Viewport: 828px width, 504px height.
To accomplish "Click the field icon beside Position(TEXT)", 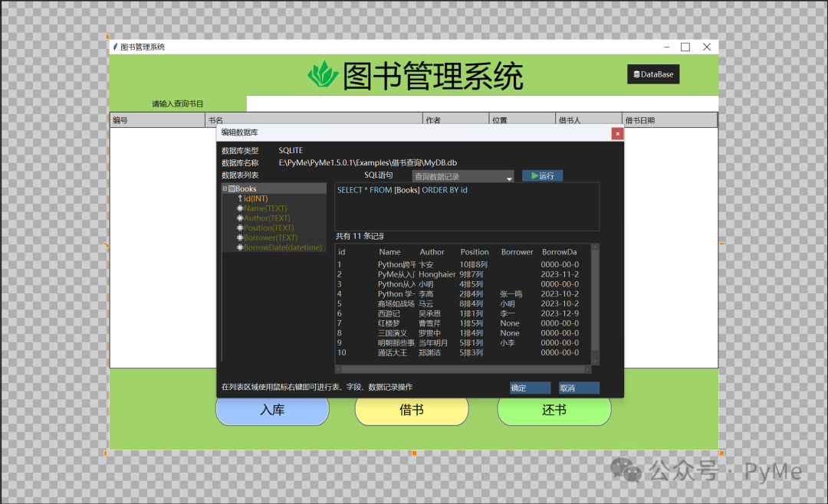I will (x=240, y=228).
